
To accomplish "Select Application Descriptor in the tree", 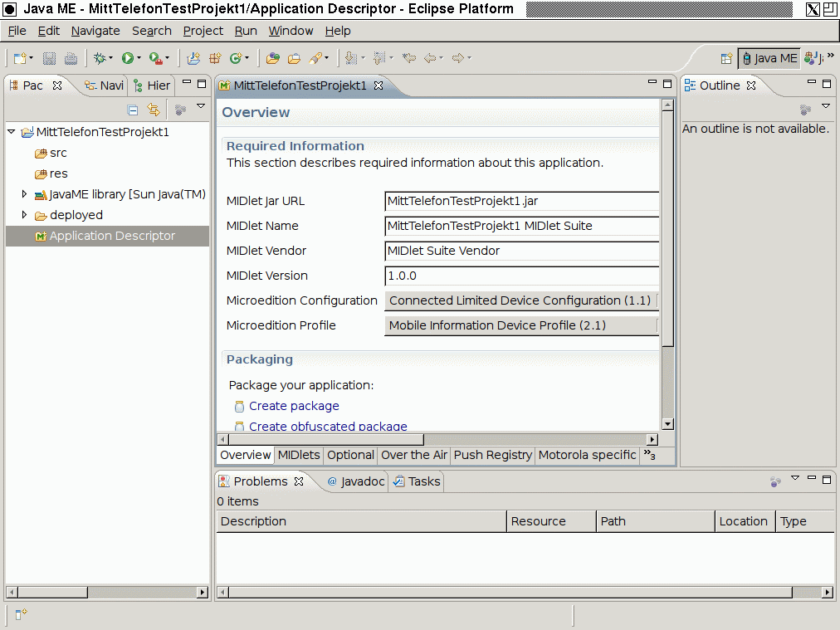I will [107, 236].
